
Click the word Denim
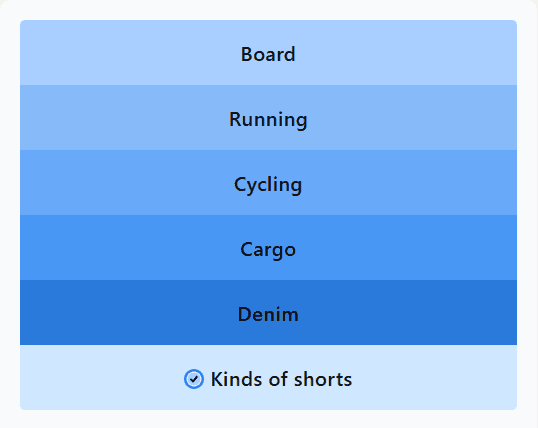tap(268, 314)
